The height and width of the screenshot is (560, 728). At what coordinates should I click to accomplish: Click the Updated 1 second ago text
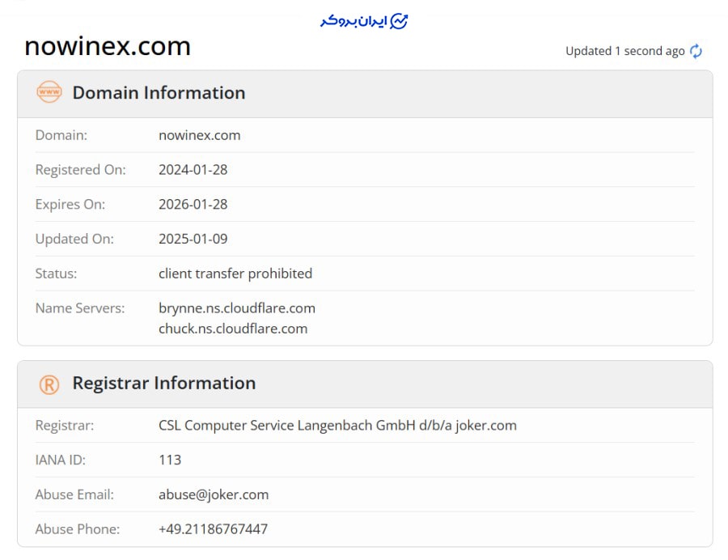coord(625,51)
